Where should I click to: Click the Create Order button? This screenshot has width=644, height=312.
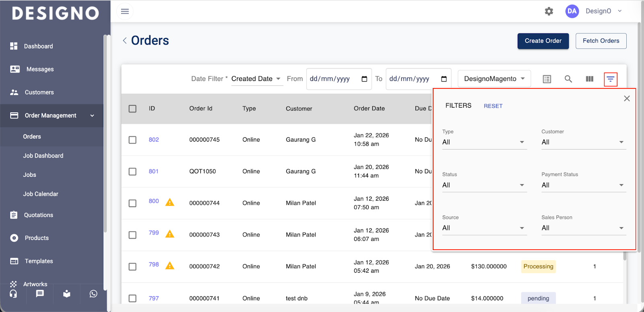pos(543,41)
